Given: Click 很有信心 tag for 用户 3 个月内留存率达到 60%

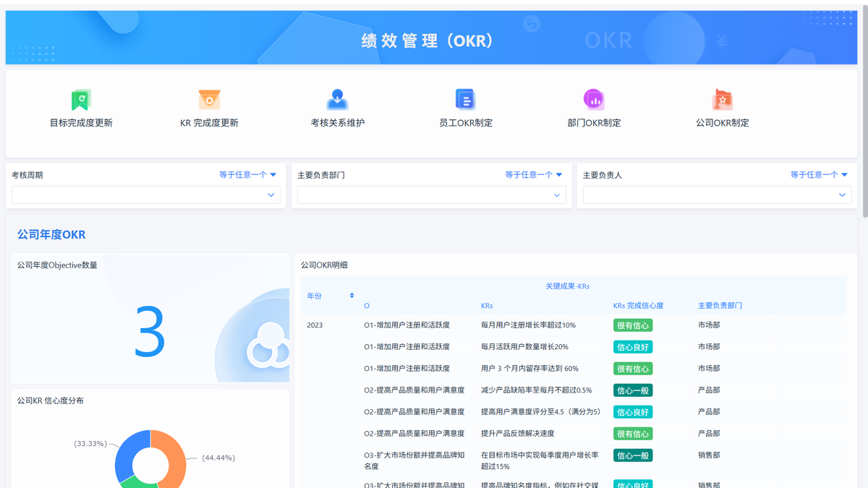Looking at the screenshot, I should pos(633,369).
